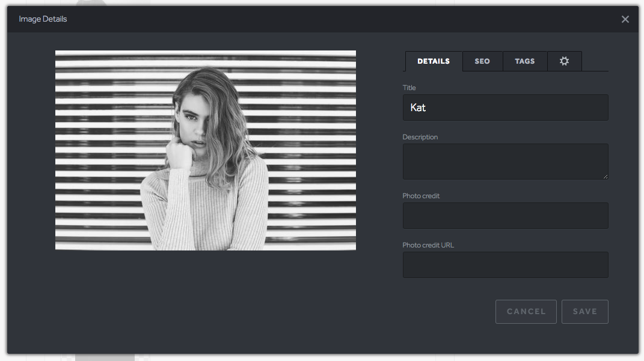The height and width of the screenshot is (361, 644).
Task: Click the Photo credit label
Action: [x=421, y=195]
